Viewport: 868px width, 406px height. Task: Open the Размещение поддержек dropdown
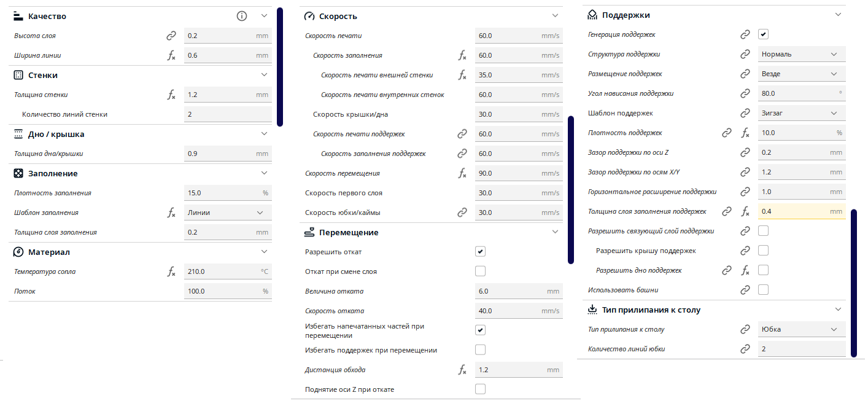[802, 74]
